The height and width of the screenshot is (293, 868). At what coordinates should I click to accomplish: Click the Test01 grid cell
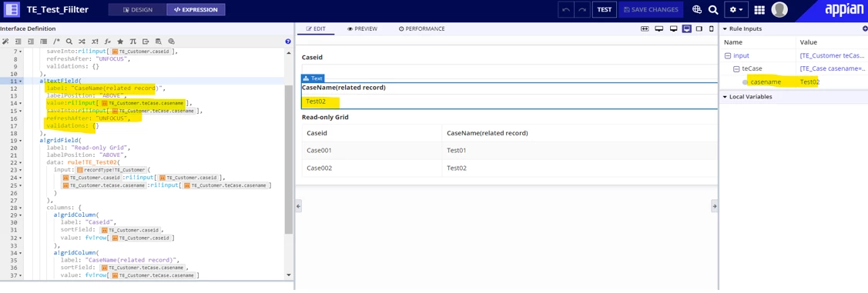tap(579, 151)
